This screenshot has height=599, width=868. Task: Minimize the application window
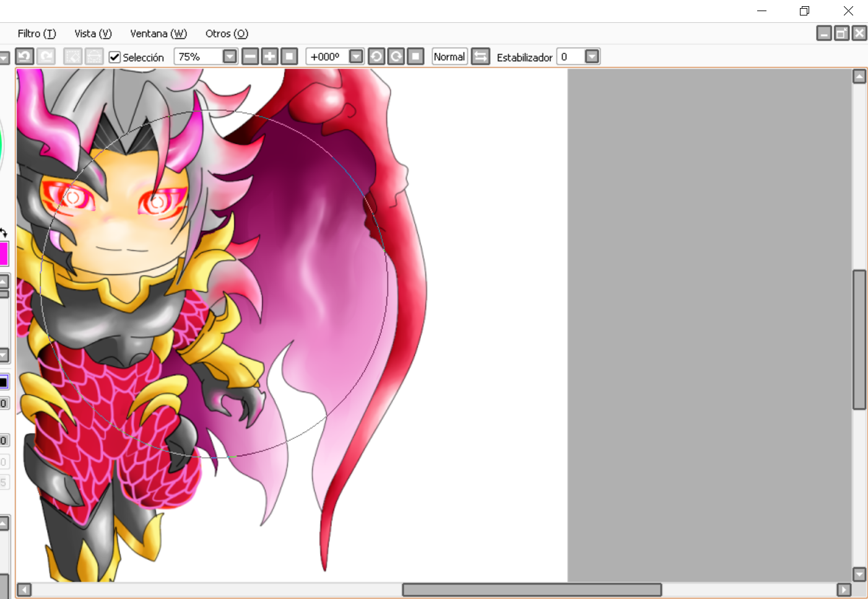[762, 11]
